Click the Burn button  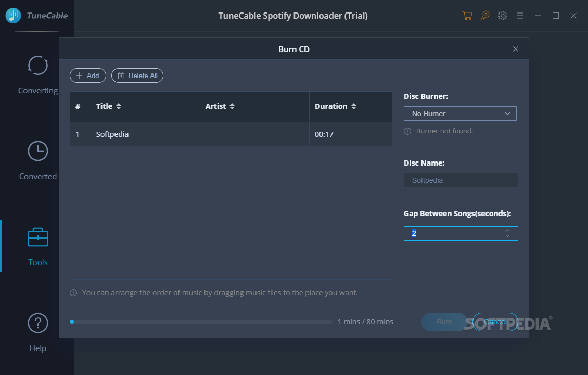click(x=444, y=322)
